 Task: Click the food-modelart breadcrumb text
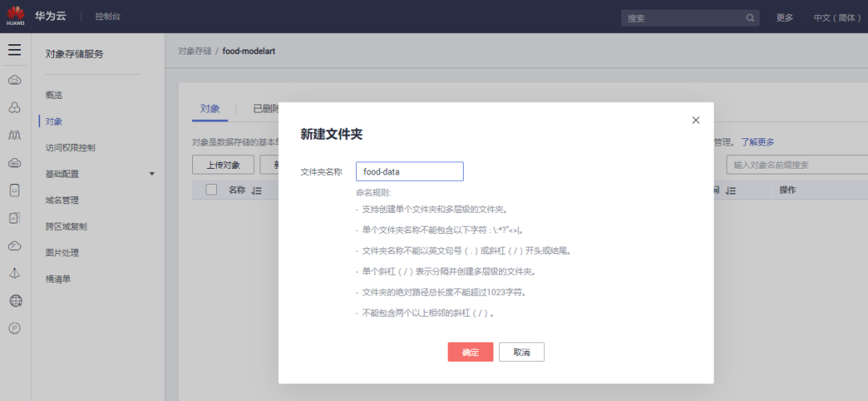(249, 51)
